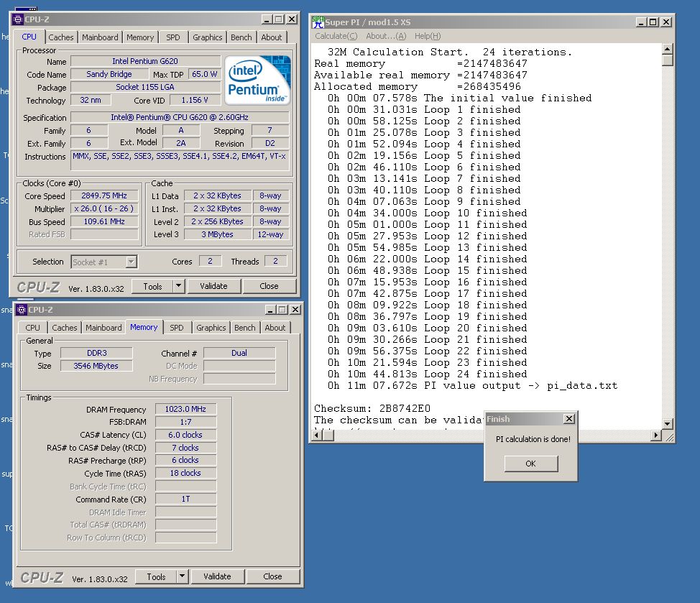The width and height of the screenshot is (700, 603).
Task: Click the Channel # value 'Dual'
Action: (239, 353)
